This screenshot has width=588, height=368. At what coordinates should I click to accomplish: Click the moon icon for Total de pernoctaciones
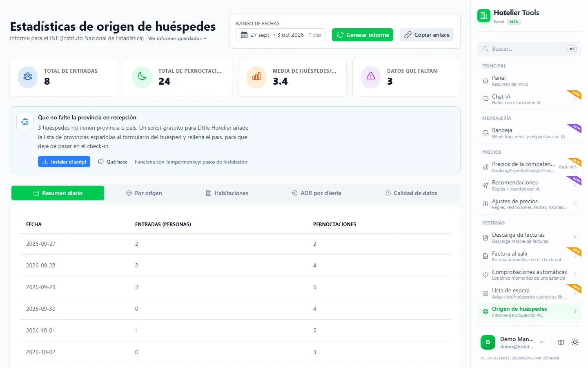[142, 77]
